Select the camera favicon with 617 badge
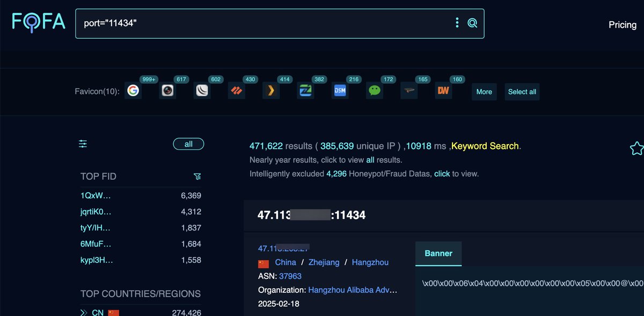 (x=167, y=91)
